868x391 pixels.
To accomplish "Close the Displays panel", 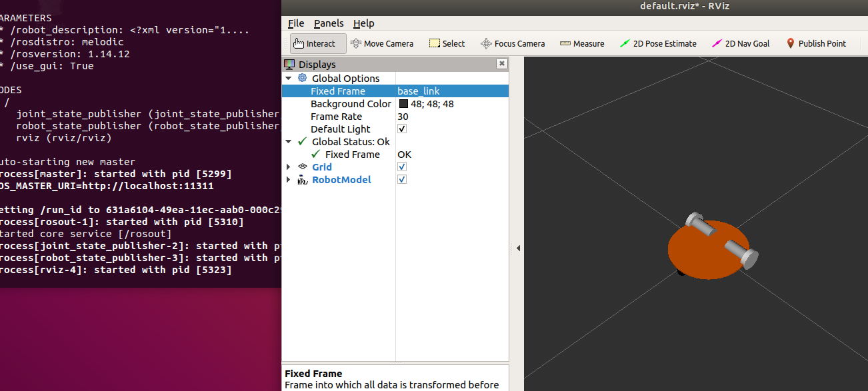I will (501, 64).
